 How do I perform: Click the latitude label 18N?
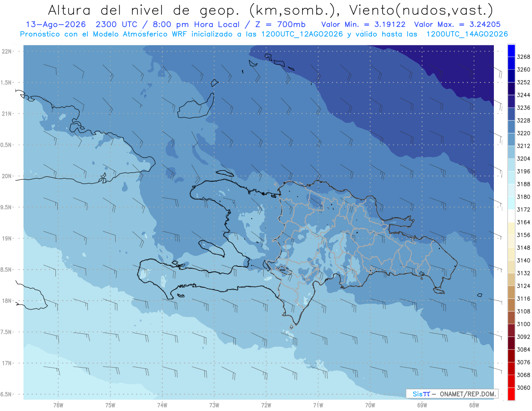pos(7,301)
